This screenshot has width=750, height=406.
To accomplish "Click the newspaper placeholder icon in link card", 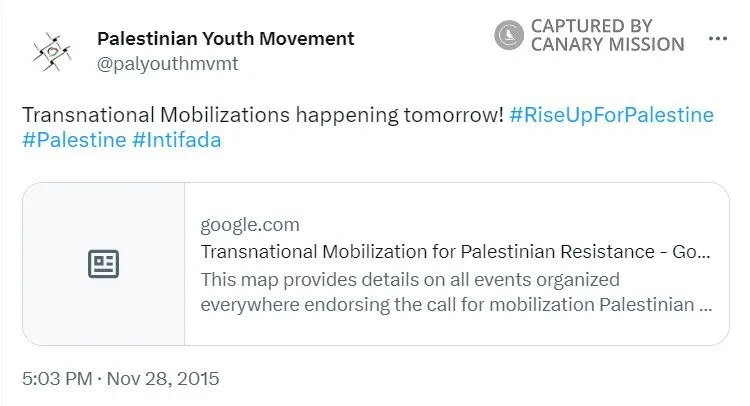I will point(104,264).
